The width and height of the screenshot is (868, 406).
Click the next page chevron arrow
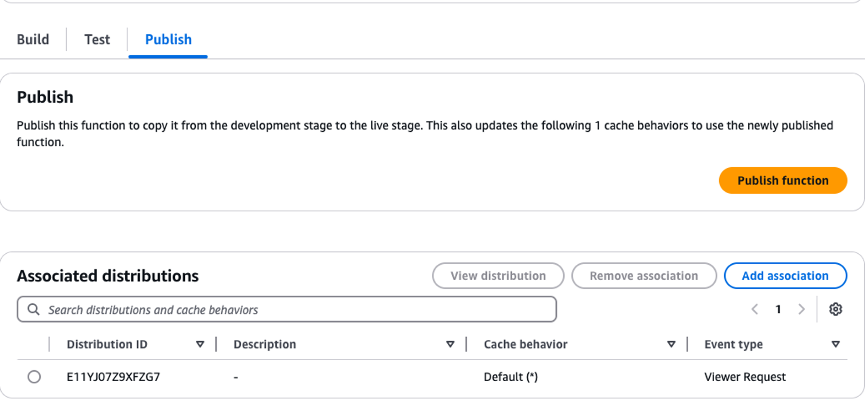pyautogui.click(x=801, y=309)
